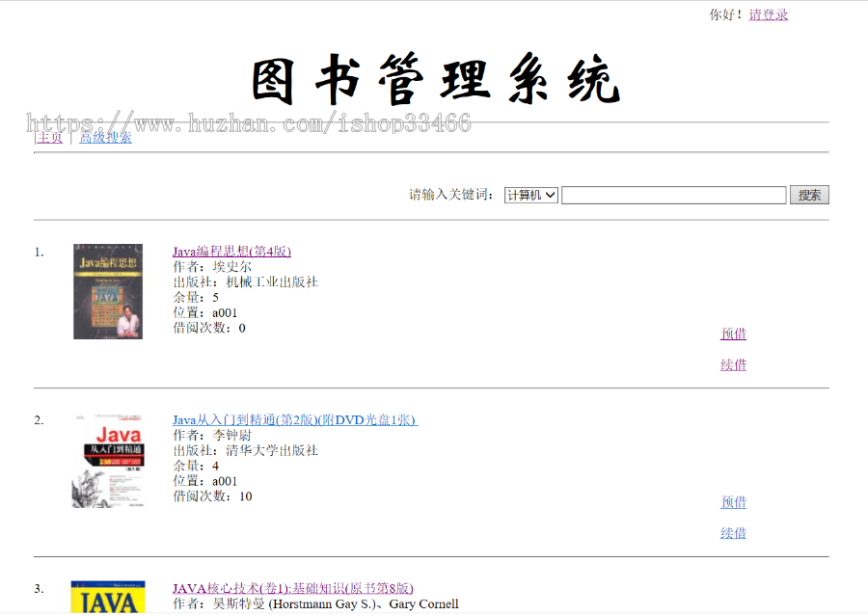Image resolution: width=868 pixels, height=616 pixels.
Task: Click the keyword search input field
Action: pos(672,195)
